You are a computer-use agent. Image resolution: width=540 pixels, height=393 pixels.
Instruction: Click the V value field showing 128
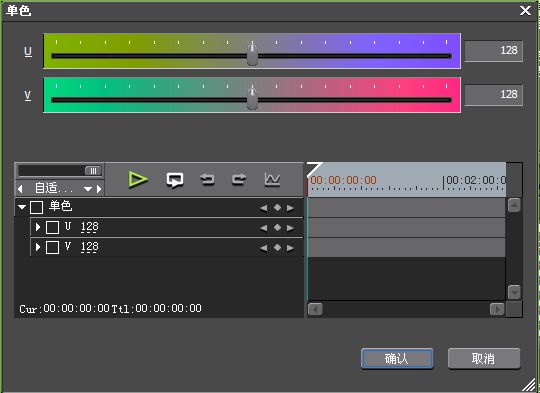click(x=494, y=95)
